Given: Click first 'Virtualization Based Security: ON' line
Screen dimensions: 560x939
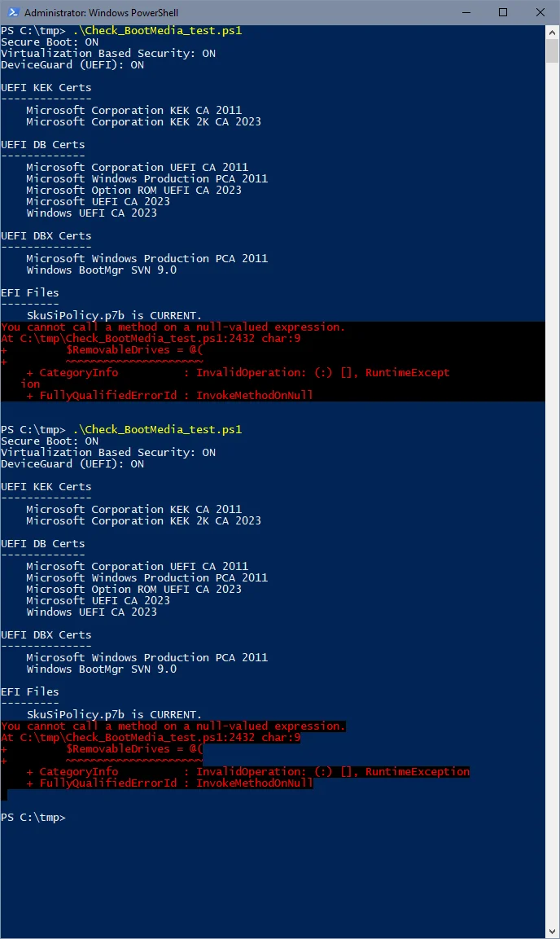Looking at the screenshot, I should (108, 53).
